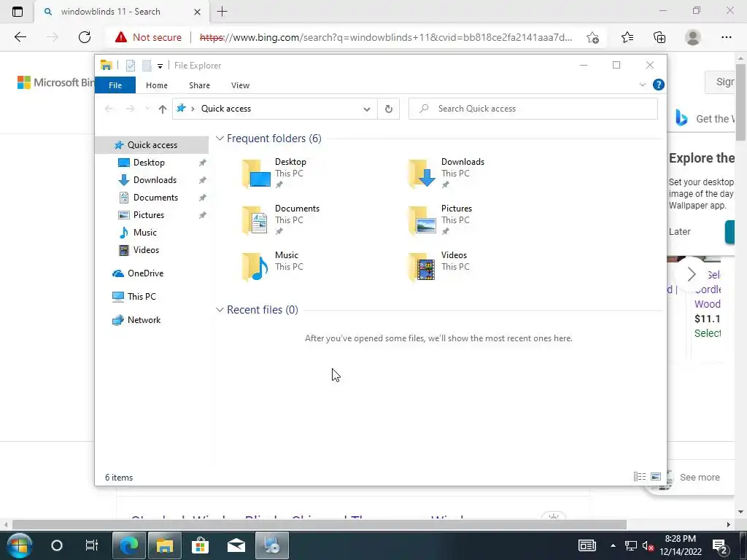The width and height of the screenshot is (747, 560).
Task: Click See more on the Bing page
Action: coord(700,477)
